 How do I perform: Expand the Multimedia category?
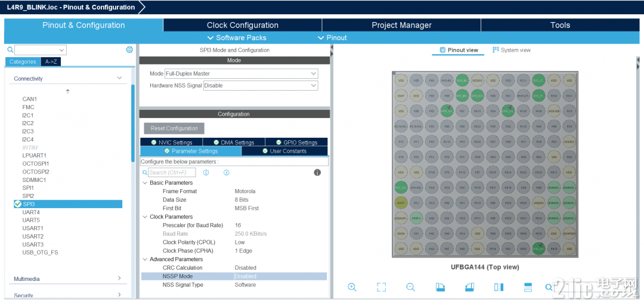[119, 279]
